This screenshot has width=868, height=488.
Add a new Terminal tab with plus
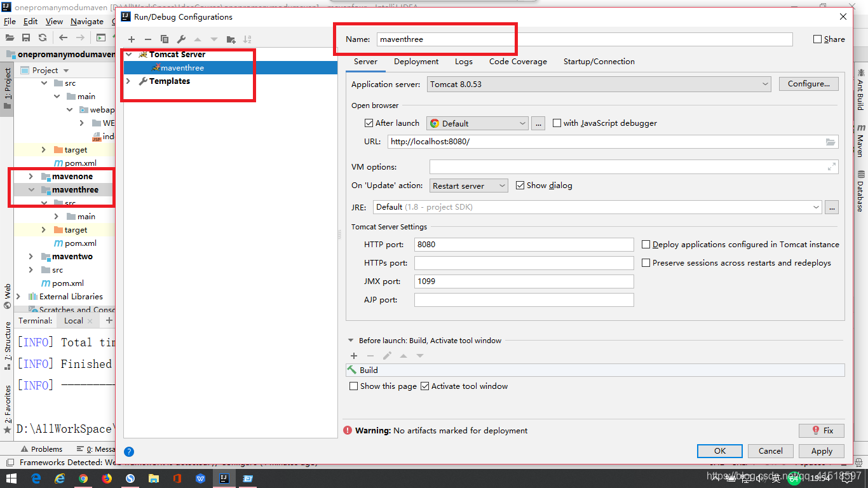(x=109, y=321)
